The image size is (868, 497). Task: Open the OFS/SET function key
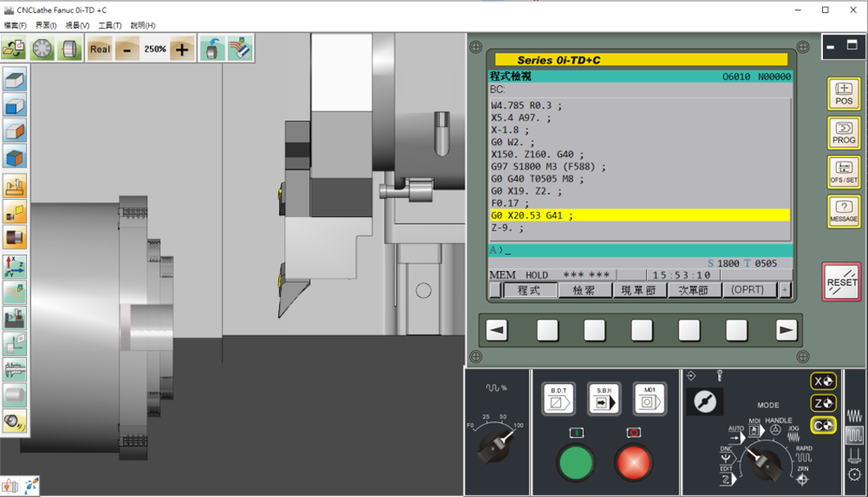tap(843, 173)
